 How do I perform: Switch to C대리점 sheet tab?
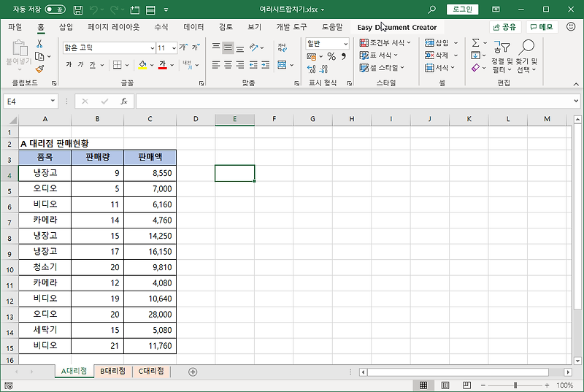click(x=151, y=371)
